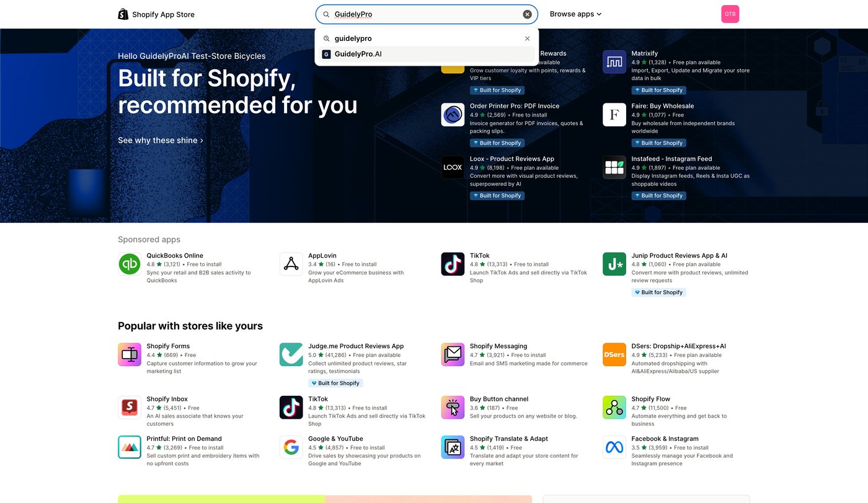Screen dimensions: 868x503
Task: Open the QuickBooks Online title link
Action: click(175, 255)
